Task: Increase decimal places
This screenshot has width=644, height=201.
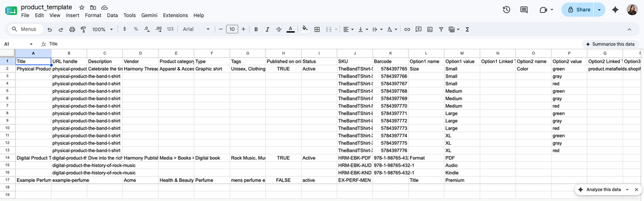Action: click(x=158, y=29)
